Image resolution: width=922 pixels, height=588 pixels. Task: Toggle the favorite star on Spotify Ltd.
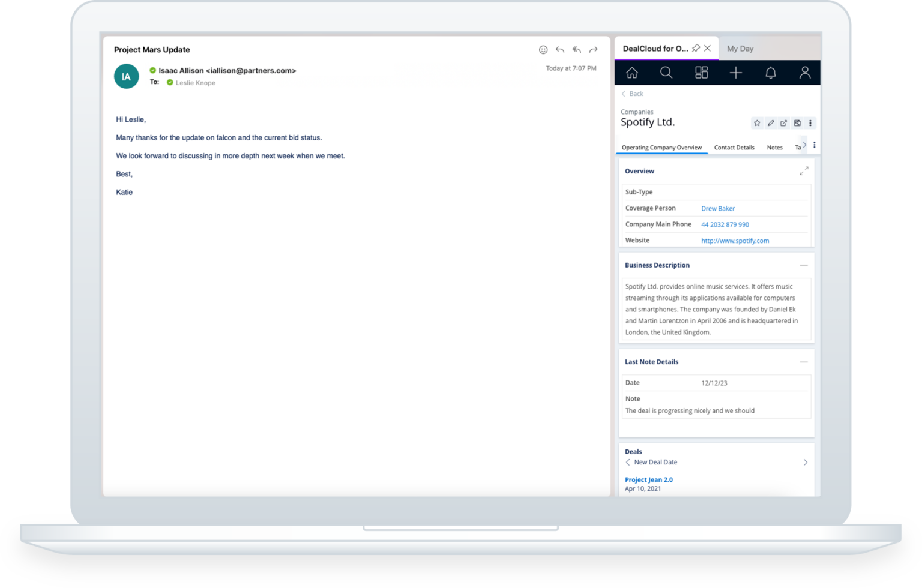[757, 123]
